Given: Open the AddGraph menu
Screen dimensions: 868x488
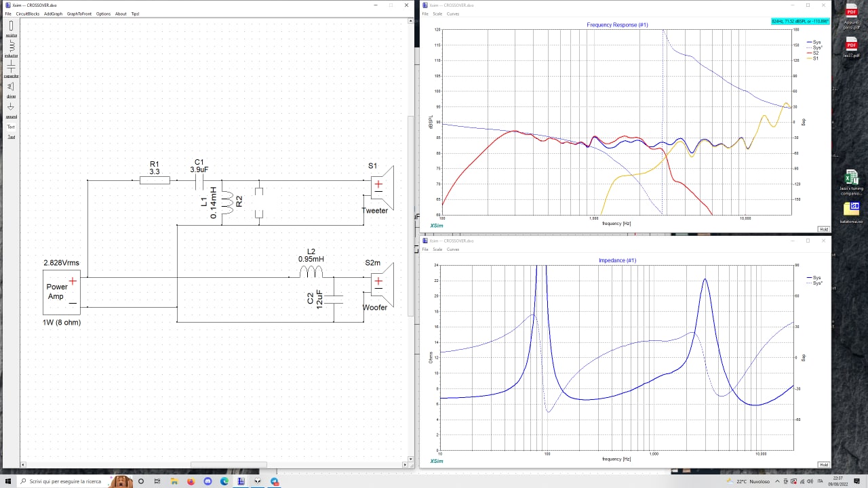Looking at the screenshot, I should (x=53, y=14).
